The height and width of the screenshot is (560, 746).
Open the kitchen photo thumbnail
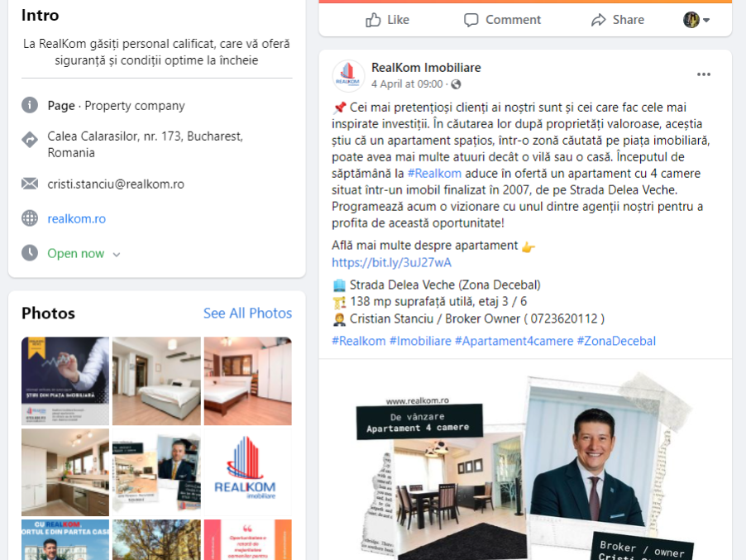65,472
